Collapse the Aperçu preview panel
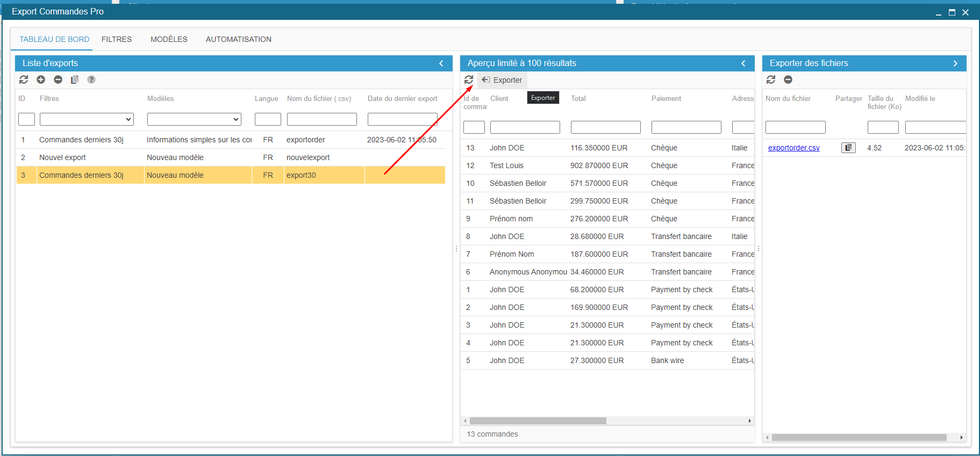Viewport: 980px width, 456px height. click(743, 63)
